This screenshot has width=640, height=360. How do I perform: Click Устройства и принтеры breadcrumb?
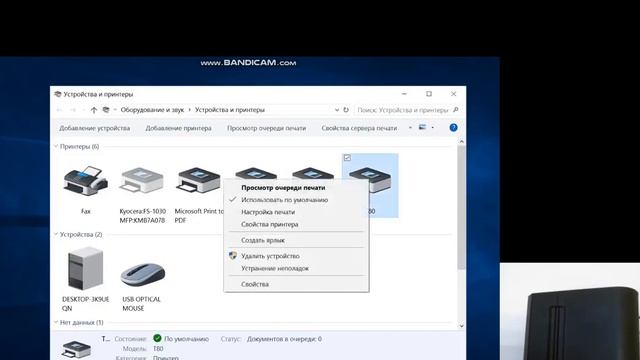click(230, 110)
